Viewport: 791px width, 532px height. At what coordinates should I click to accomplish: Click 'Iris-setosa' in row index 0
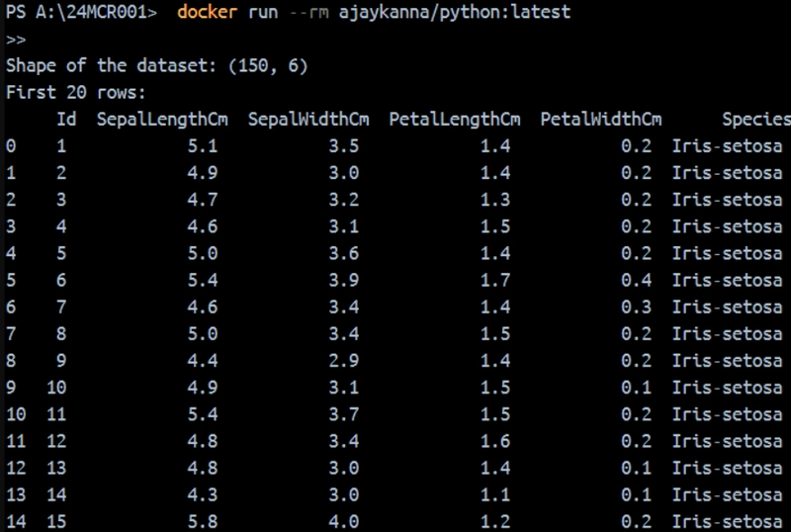[x=727, y=146]
